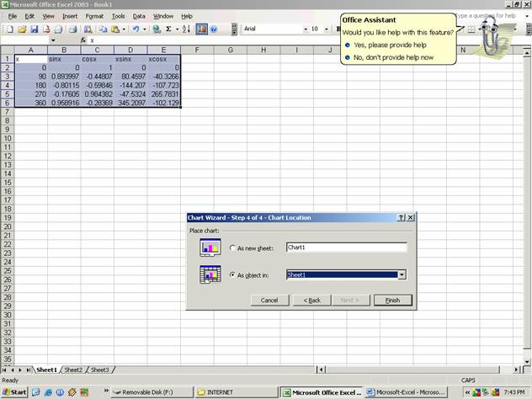
Task: Click the Select All corner box
Action: pyautogui.click(x=7, y=51)
